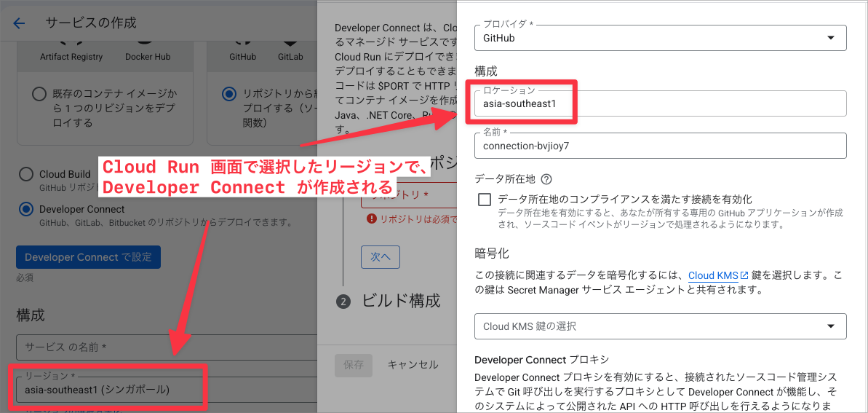Image resolution: width=868 pixels, height=413 pixels.
Task: Go back using the arrow beside サービスの作成
Action: (20, 23)
